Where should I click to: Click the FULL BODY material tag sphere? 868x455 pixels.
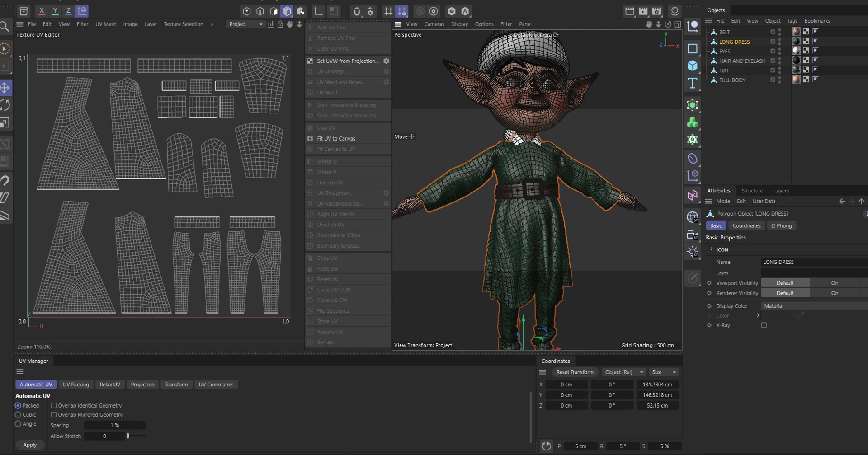pyautogui.click(x=796, y=80)
